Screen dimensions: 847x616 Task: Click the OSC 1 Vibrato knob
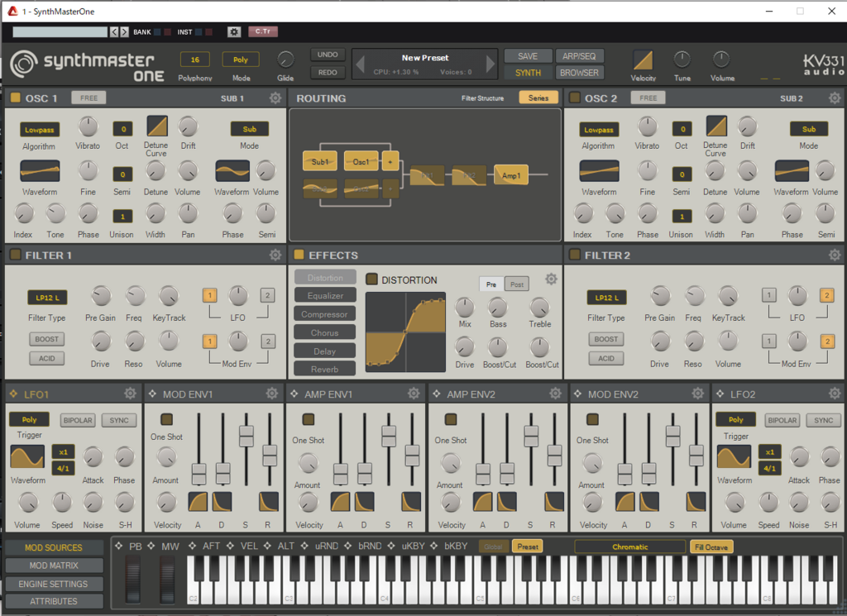(x=88, y=127)
